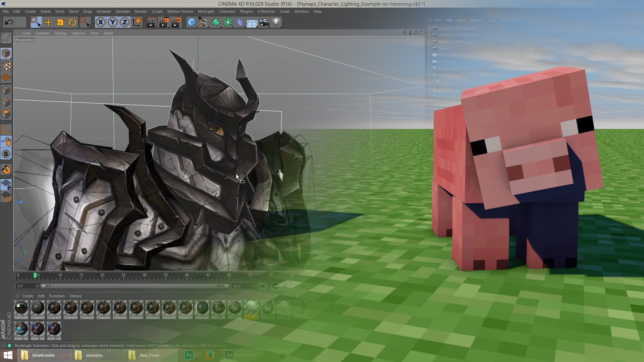Toggle X axis lock
The width and height of the screenshot is (644, 362).
coord(100,22)
